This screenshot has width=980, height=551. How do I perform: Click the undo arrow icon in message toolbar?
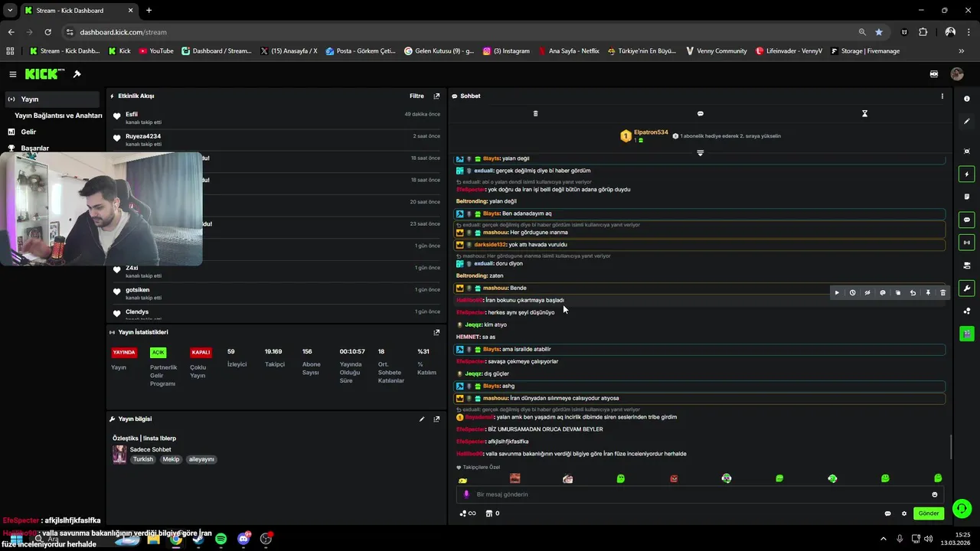point(913,292)
